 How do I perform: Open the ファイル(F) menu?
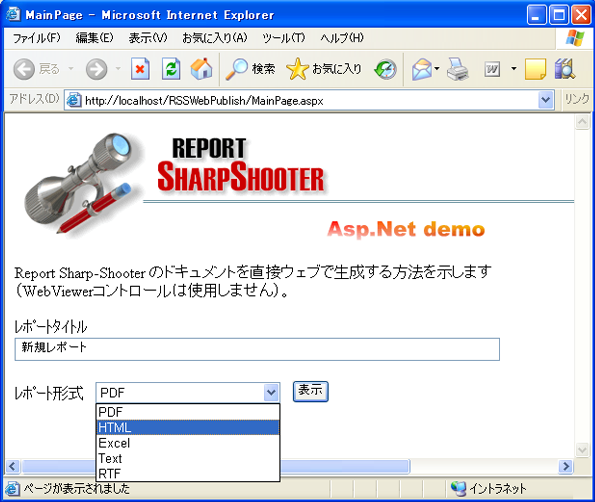(x=36, y=38)
